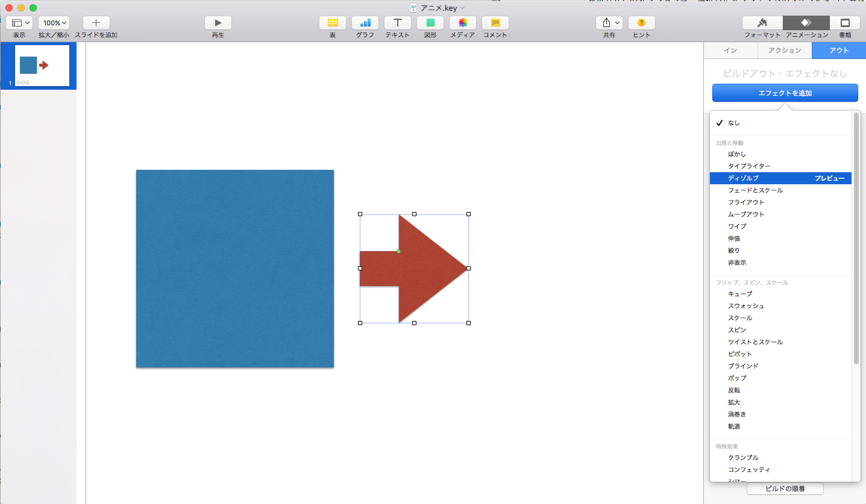Open the 100% zoom level dropdown

point(54,23)
